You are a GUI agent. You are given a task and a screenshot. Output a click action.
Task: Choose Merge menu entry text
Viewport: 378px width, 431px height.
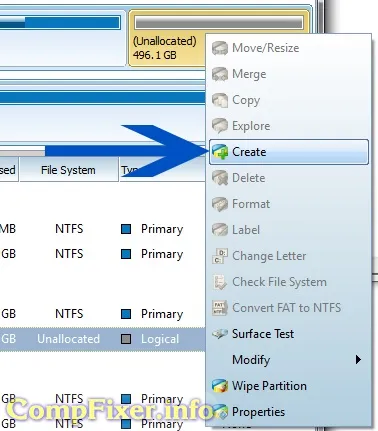[x=249, y=74]
